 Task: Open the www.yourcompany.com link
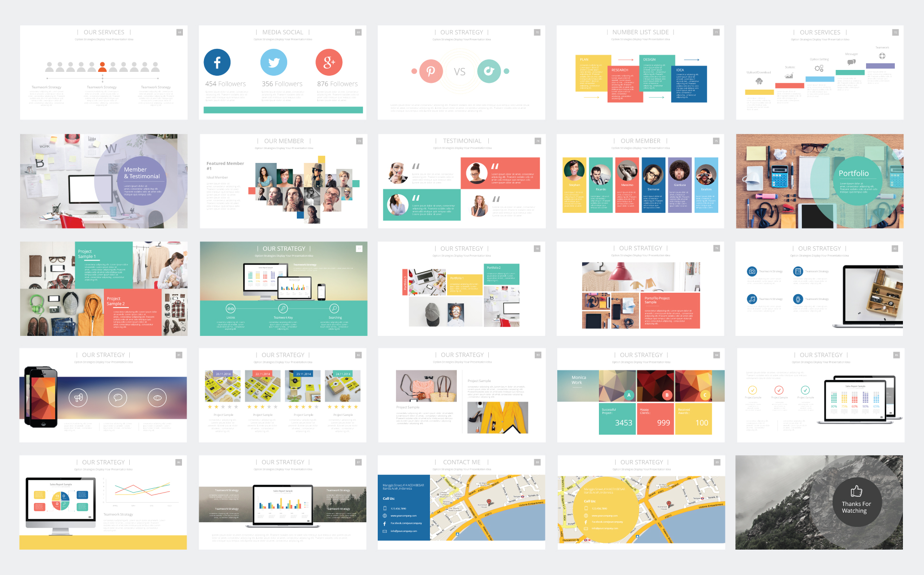pyautogui.click(x=404, y=516)
